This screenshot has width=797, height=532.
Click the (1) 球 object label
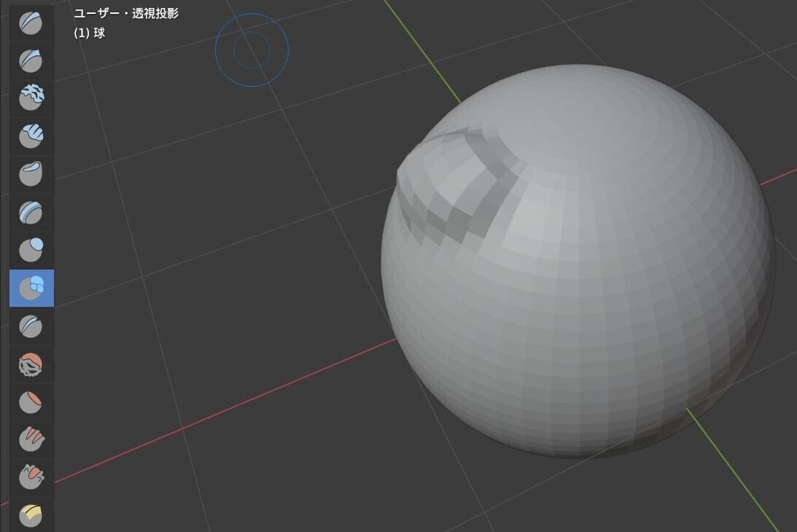90,33
